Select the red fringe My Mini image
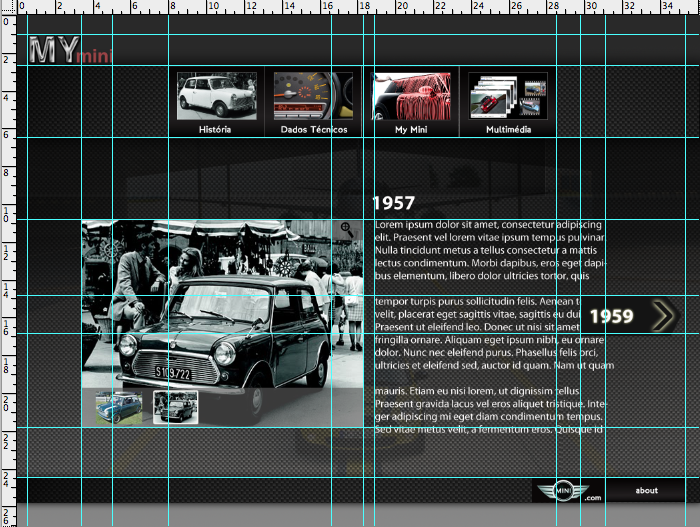Image resolution: width=700 pixels, height=527 pixels. (408, 96)
